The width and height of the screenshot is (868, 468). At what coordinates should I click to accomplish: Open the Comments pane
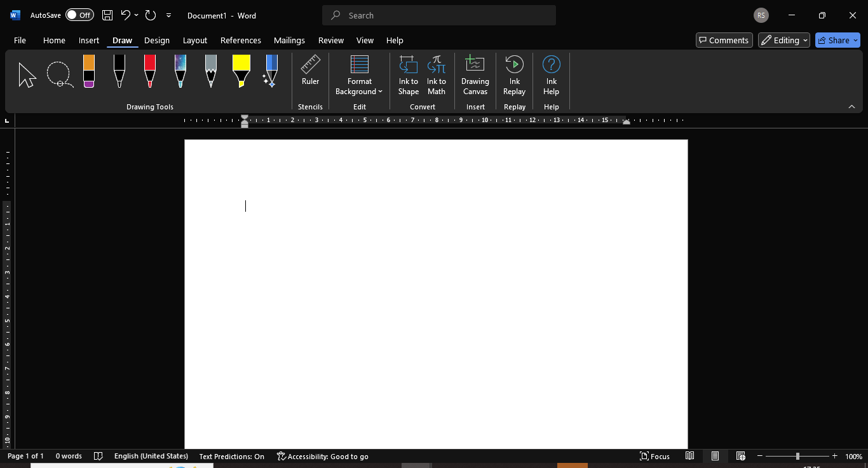(x=724, y=40)
